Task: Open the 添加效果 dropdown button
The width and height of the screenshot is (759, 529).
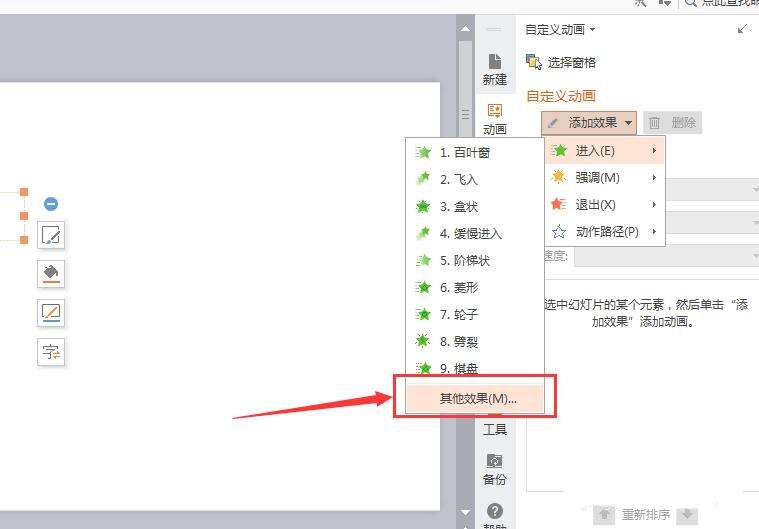Action: (589, 122)
